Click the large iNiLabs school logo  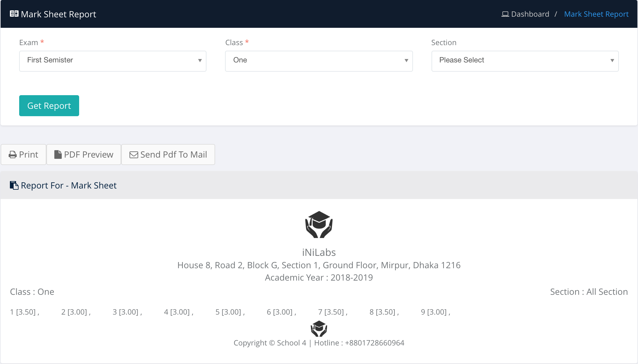point(319,225)
